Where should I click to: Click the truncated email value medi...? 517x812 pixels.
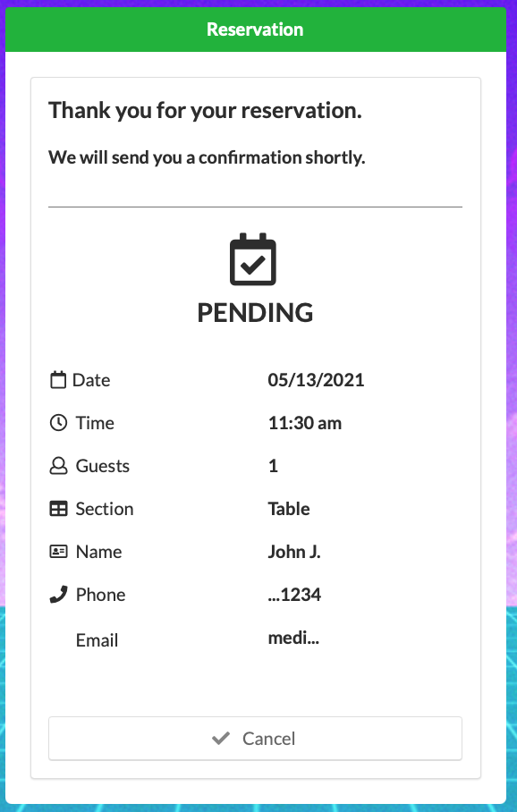pos(293,638)
